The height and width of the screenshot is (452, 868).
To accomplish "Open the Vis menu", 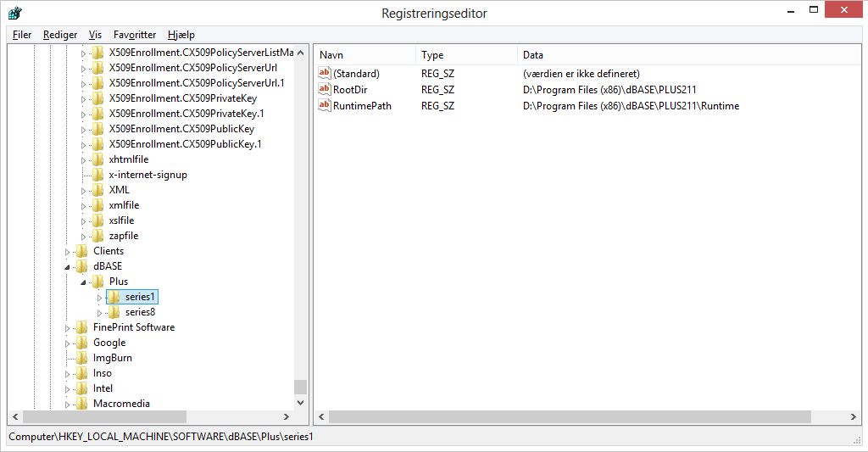I will point(95,34).
